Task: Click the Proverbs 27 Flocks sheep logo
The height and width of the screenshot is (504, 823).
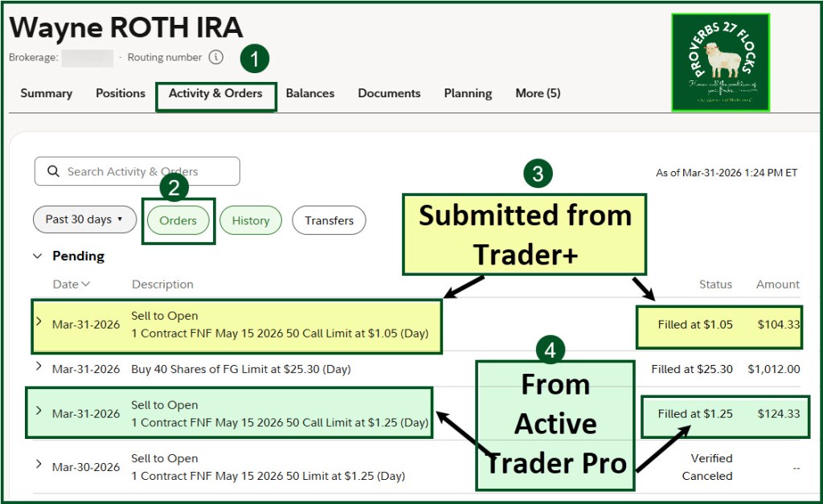Action: tap(720, 62)
